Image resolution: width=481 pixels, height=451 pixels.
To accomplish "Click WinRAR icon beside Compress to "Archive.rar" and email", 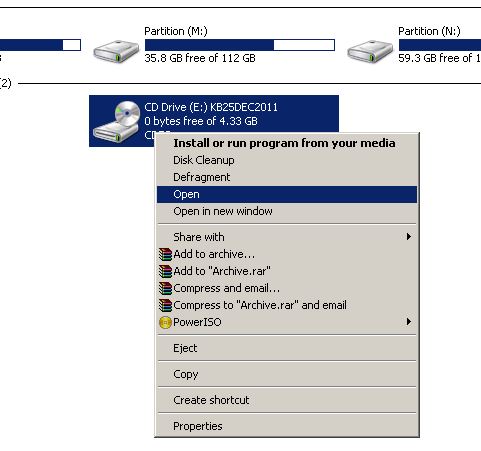I will 165,305.
